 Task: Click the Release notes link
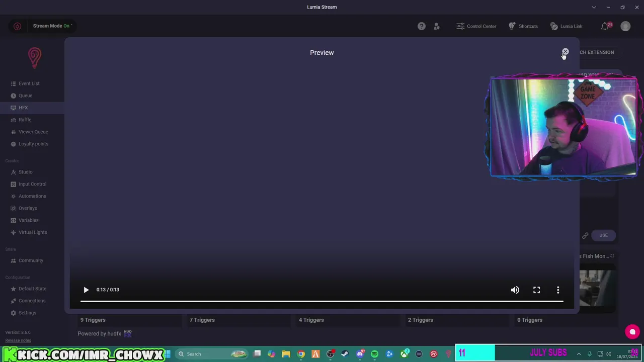click(x=18, y=340)
